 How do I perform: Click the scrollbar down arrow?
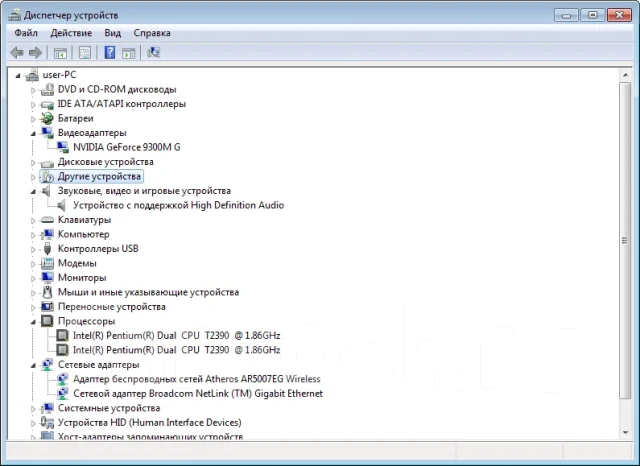tap(625, 433)
